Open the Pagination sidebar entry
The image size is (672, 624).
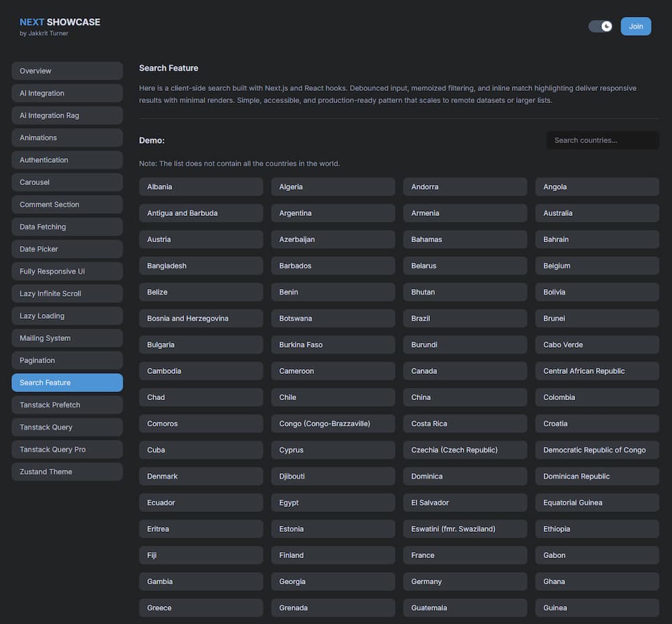point(67,360)
